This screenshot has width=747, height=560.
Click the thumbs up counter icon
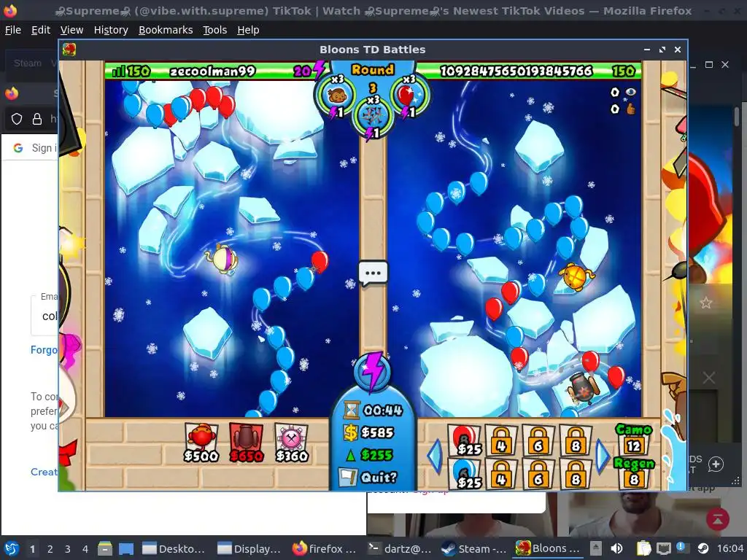click(x=631, y=109)
